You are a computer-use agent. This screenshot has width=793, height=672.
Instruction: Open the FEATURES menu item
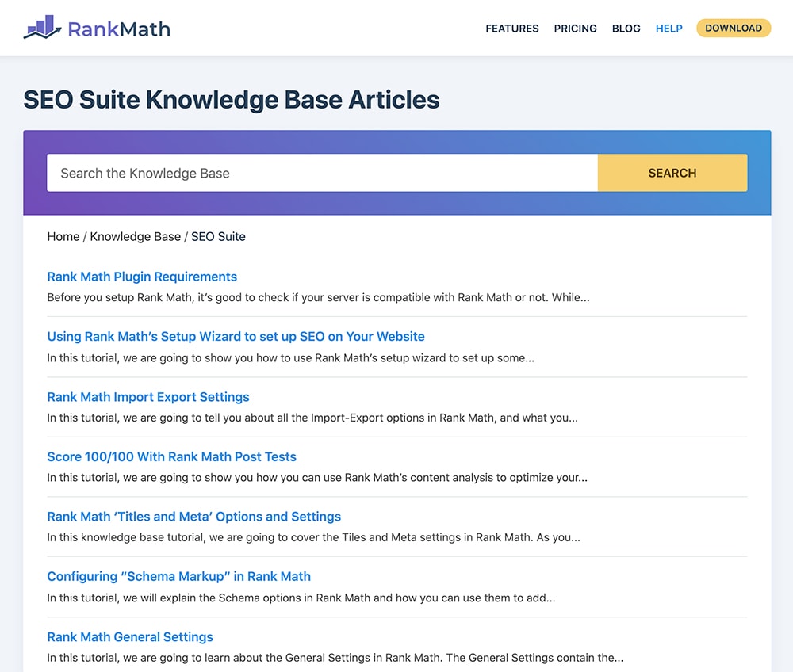tap(511, 29)
